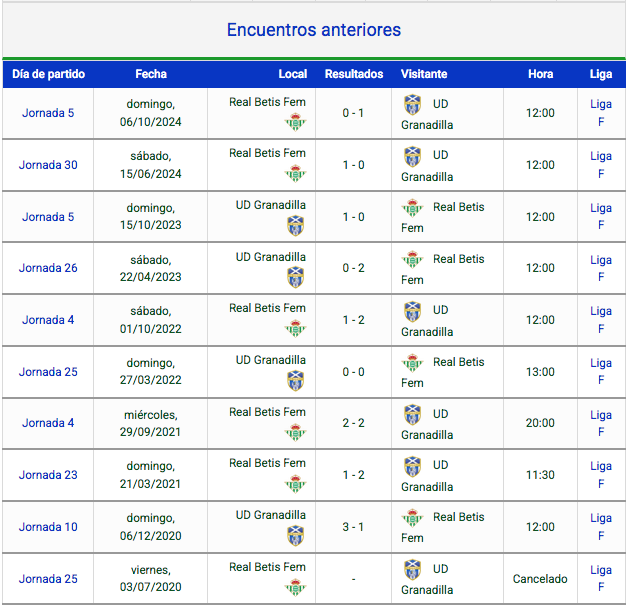Click Real Betis crest in 29/09/2021 row

pyautogui.click(x=297, y=434)
